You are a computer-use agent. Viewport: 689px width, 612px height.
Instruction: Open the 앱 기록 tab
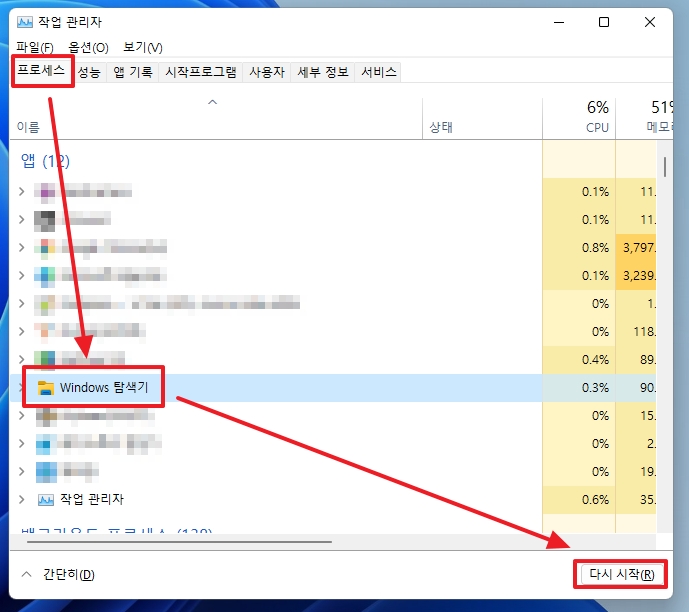pos(133,72)
